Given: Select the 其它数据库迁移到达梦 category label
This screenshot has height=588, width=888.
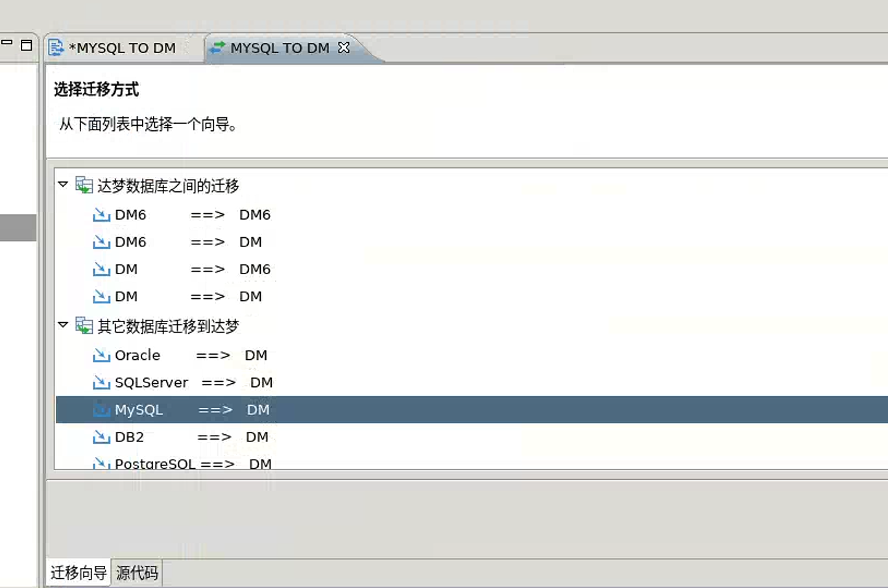Looking at the screenshot, I should (x=168, y=326).
